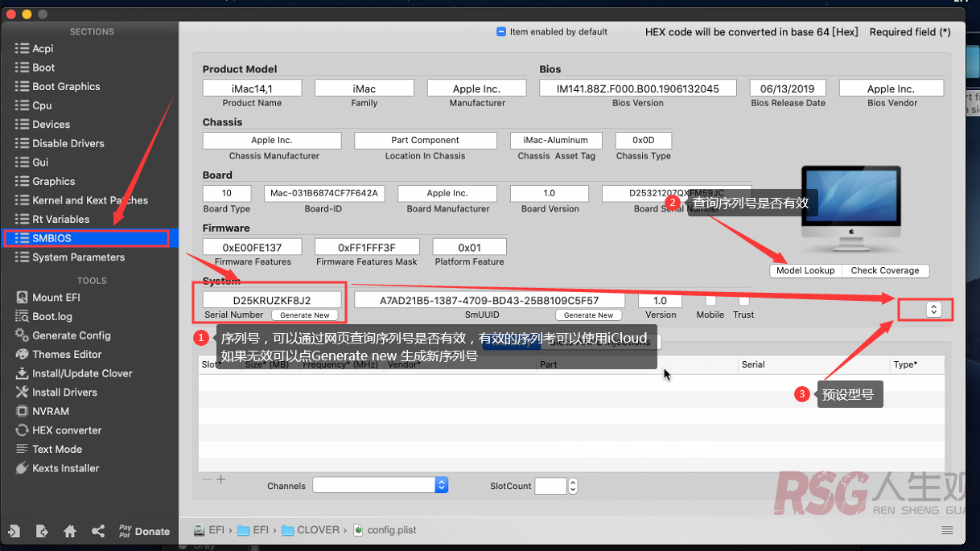The width and height of the screenshot is (980, 551).
Task: Click the Serial Number field
Action: pyautogui.click(x=272, y=300)
